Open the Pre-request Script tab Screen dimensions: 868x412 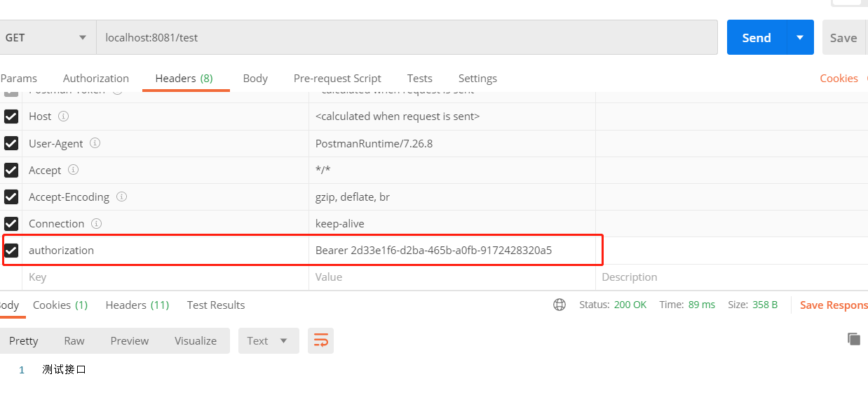pyautogui.click(x=337, y=79)
